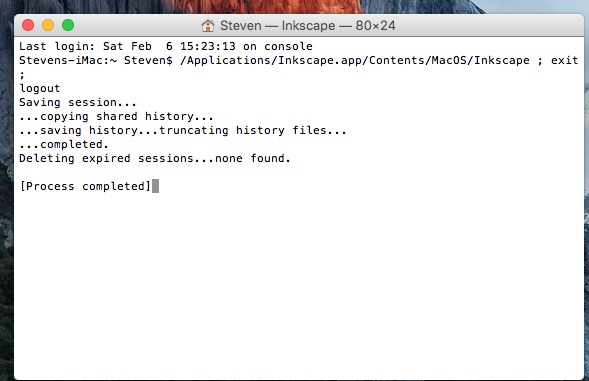Click the gray block cursor after Process completed
The height and width of the screenshot is (381, 589).
point(156,186)
